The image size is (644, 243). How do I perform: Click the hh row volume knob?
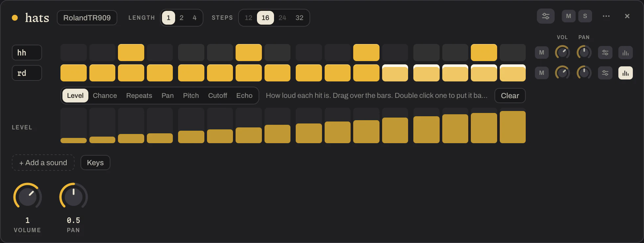click(562, 53)
